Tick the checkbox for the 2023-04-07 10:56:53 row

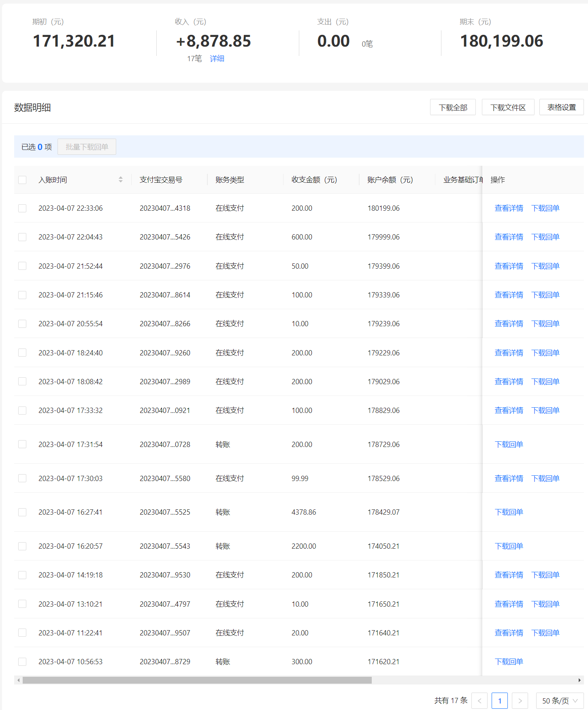pos(22,662)
